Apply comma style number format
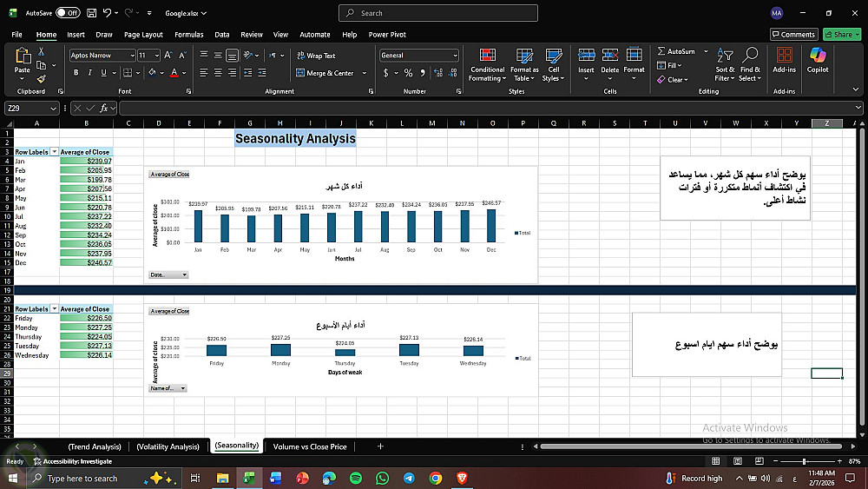This screenshot has width=868, height=489. point(423,73)
